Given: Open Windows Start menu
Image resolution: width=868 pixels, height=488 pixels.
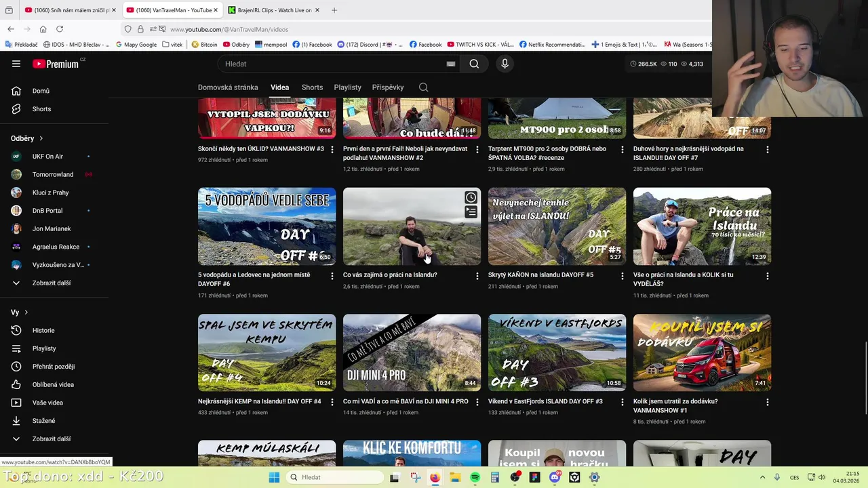Looking at the screenshot, I should click(x=274, y=477).
